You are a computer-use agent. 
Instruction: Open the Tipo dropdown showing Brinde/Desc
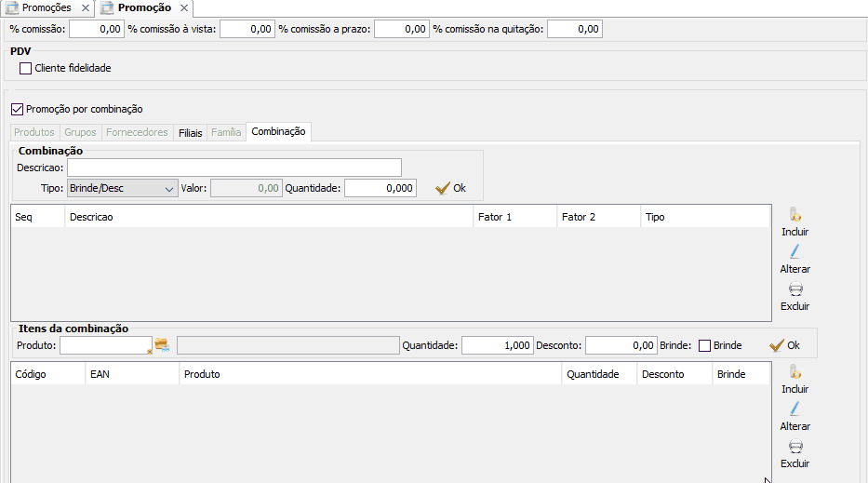pyautogui.click(x=123, y=188)
